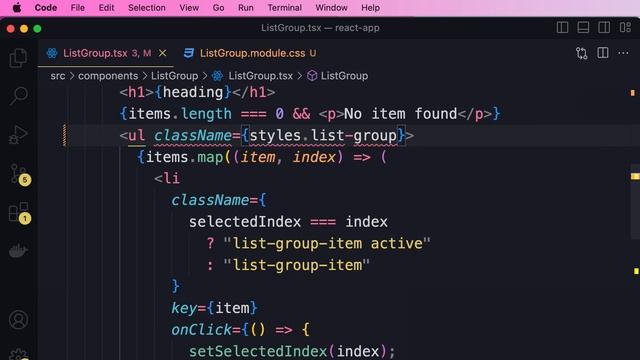The height and width of the screenshot is (360, 640).
Task: Click the onClick attribute in code
Action: [x=201, y=330]
